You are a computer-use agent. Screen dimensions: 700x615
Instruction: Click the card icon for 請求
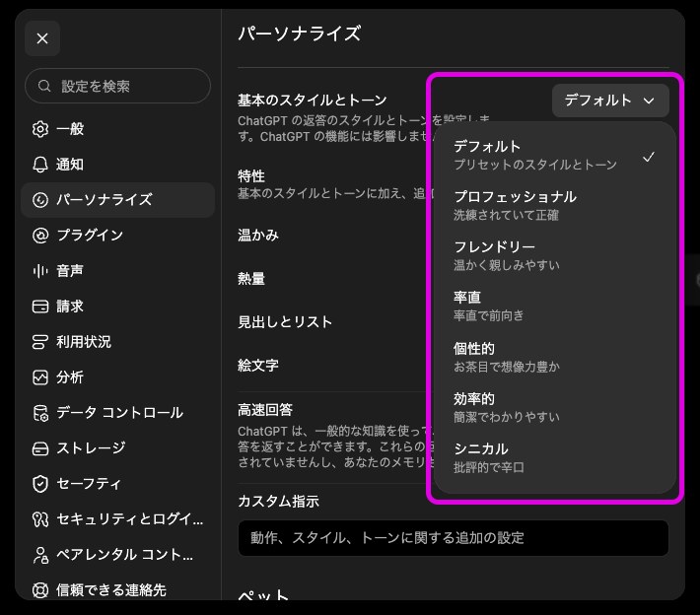(x=40, y=307)
